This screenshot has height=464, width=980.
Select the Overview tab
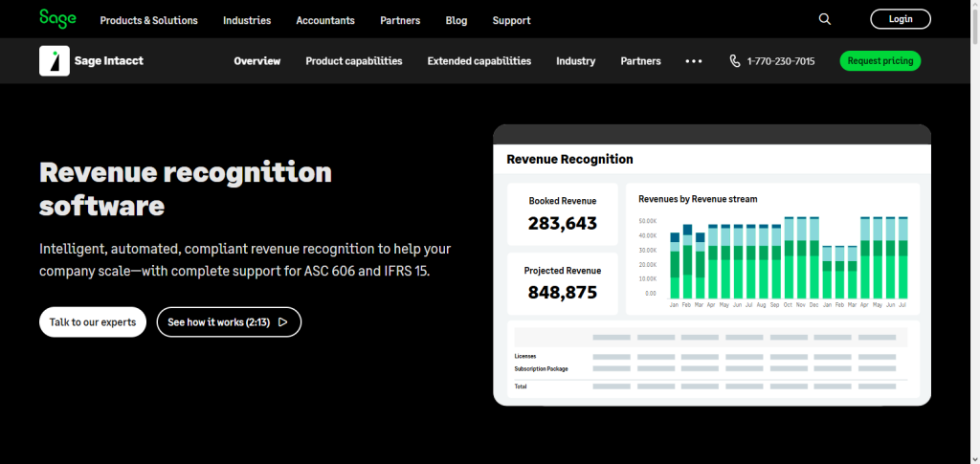[256, 61]
